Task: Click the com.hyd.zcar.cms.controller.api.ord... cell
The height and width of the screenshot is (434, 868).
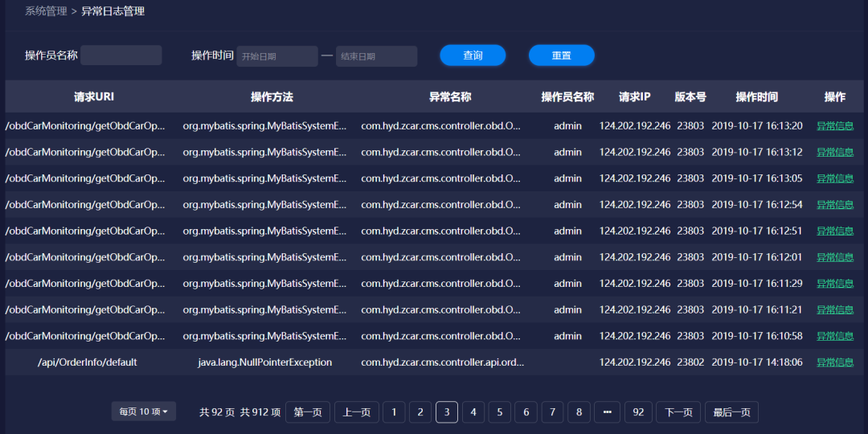Action: [442, 362]
